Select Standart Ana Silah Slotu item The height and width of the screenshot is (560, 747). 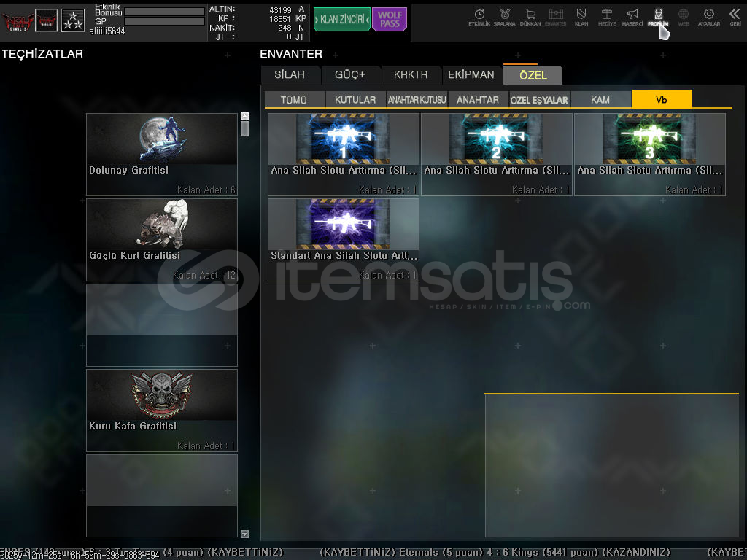coord(343,239)
